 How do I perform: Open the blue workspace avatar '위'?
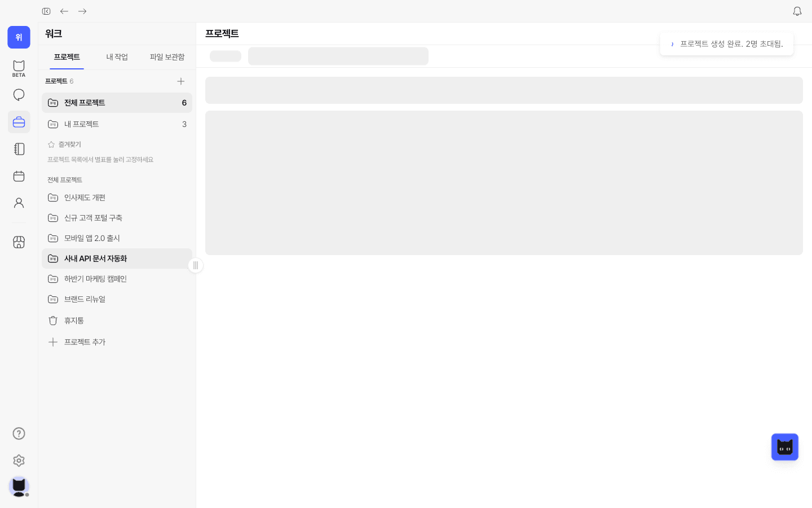pyautogui.click(x=19, y=37)
